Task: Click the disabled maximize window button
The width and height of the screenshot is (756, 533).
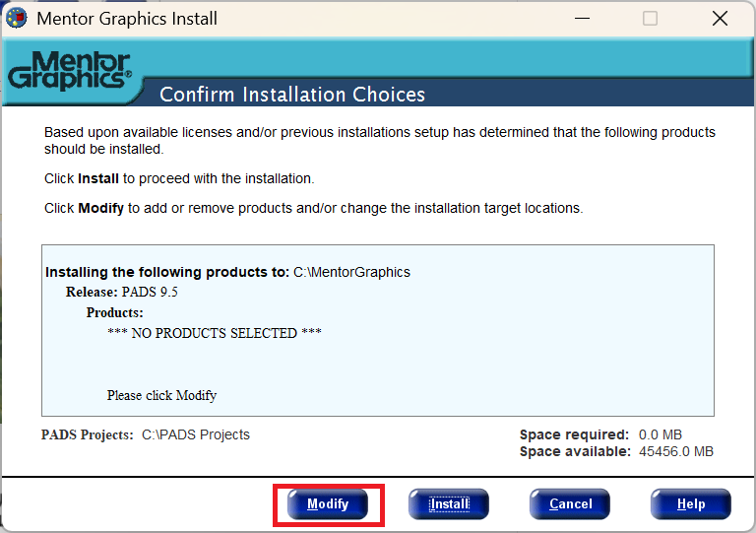Action: pos(650,19)
